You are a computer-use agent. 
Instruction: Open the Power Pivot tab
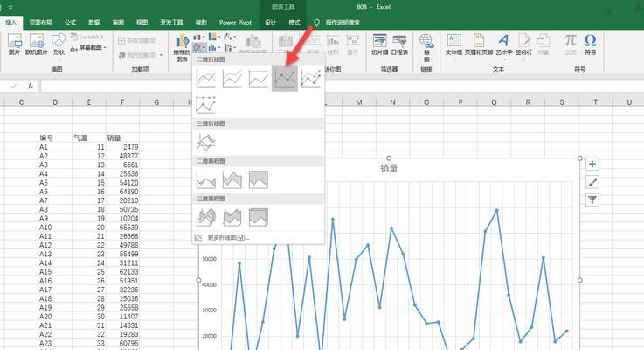coord(235,22)
